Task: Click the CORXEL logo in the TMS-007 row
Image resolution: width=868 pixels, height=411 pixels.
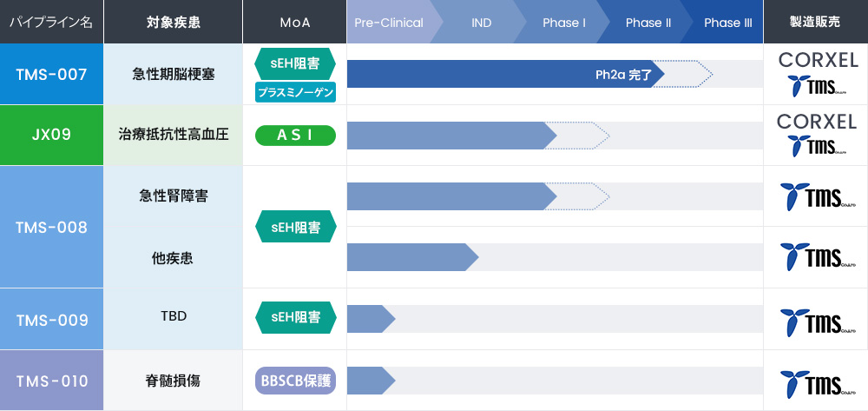Action: pyautogui.click(x=818, y=60)
